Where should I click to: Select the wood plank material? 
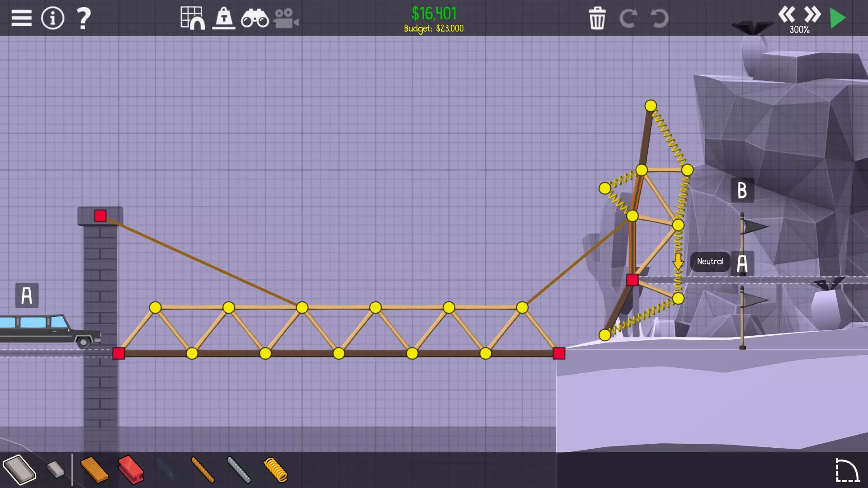point(94,469)
